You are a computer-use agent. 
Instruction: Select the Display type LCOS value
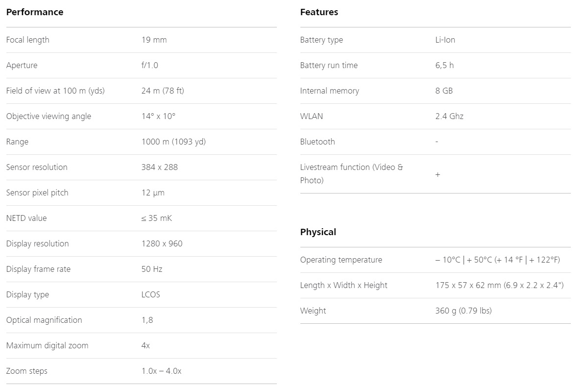150,294
